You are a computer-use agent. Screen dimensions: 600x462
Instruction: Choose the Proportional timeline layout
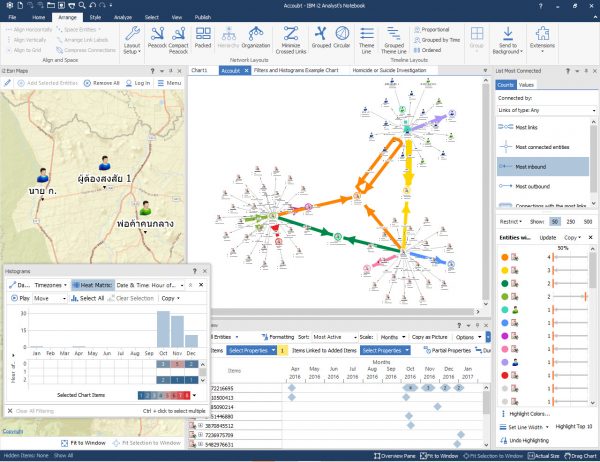point(432,29)
